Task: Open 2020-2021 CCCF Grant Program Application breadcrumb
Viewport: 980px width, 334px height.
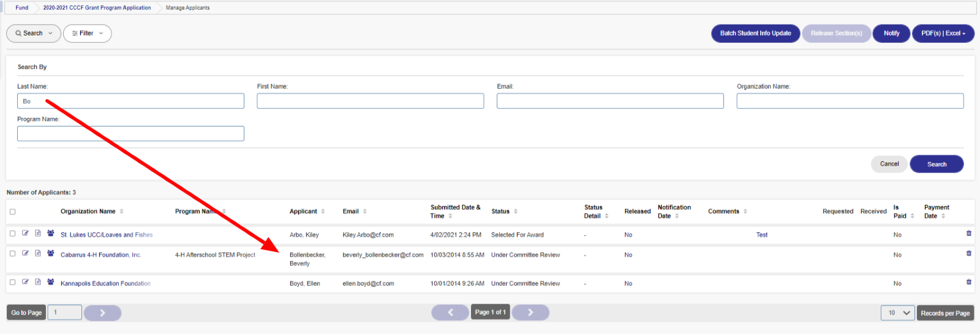Action: (97, 8)
